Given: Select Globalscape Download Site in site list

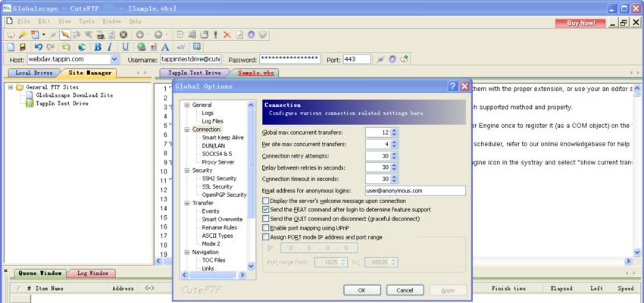Looking at the screenshot, I should (x=74, y=95).
